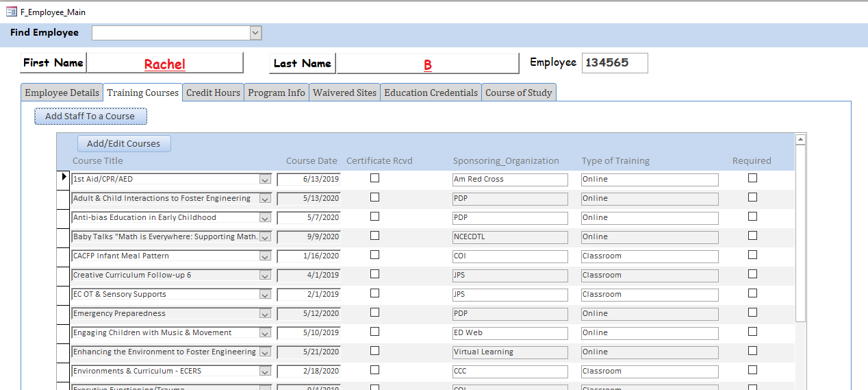Toggle Required for Creative Curriculum Follow-up 6

coord(752,273)
